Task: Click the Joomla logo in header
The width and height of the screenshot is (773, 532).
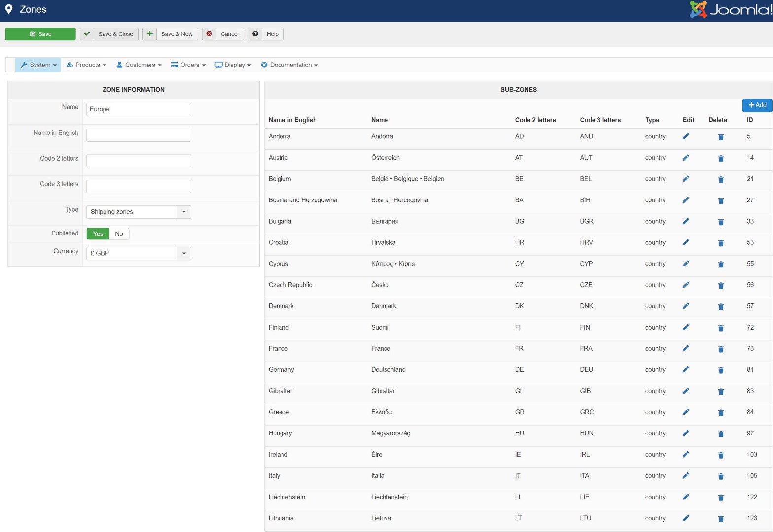Action: click(x=730, y=9)
